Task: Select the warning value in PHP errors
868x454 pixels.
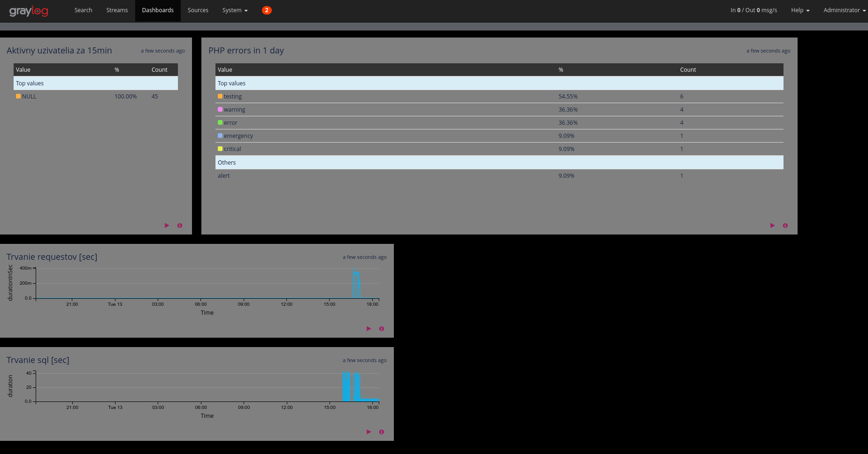Action: tap(235, 109)
